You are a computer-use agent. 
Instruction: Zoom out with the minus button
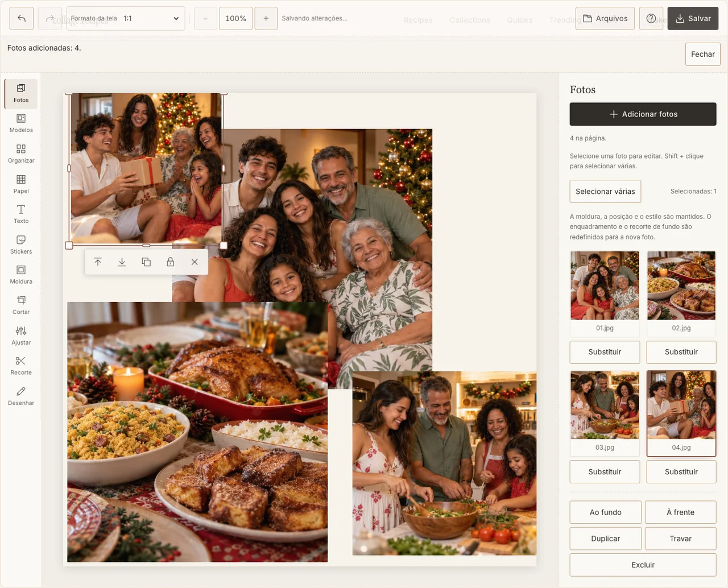[205, 18]
